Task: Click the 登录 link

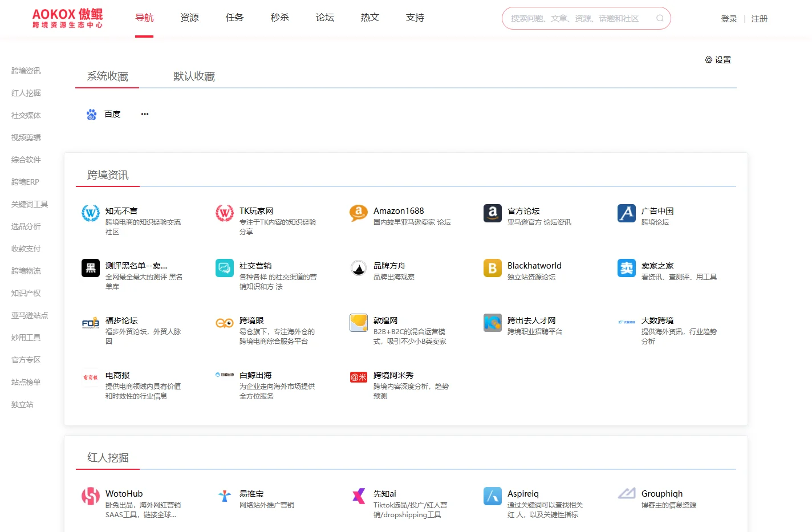Action: coord(729,19)
